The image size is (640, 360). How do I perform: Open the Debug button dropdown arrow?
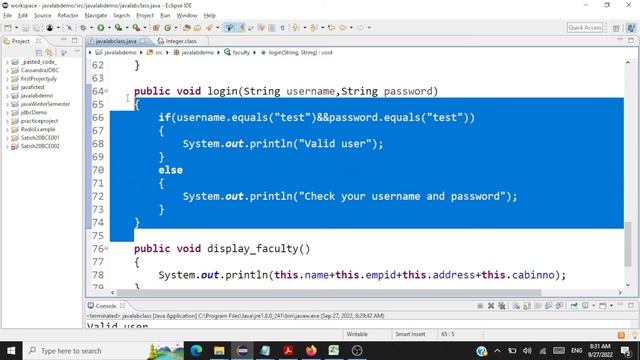pyautogui.click(x=91, y=28)
